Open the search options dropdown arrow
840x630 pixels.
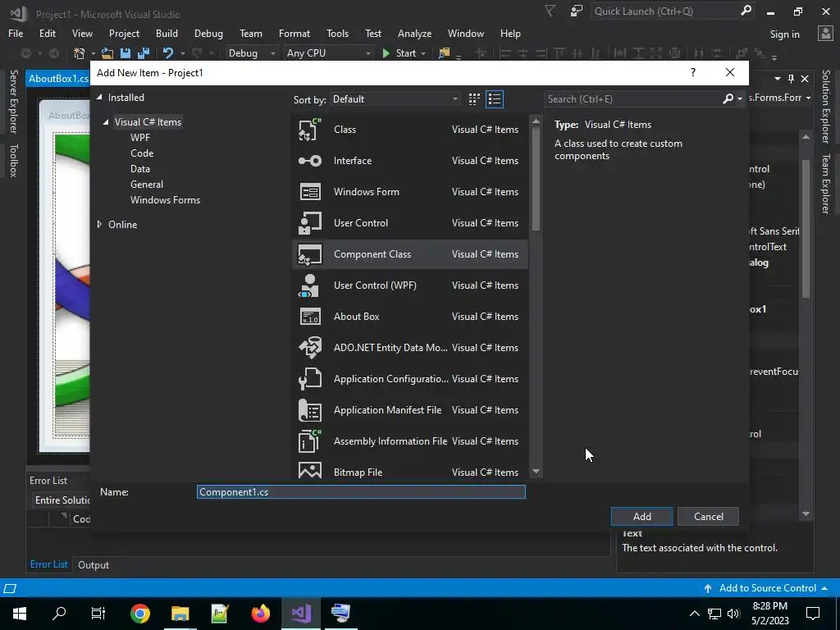tap(740, 99)
